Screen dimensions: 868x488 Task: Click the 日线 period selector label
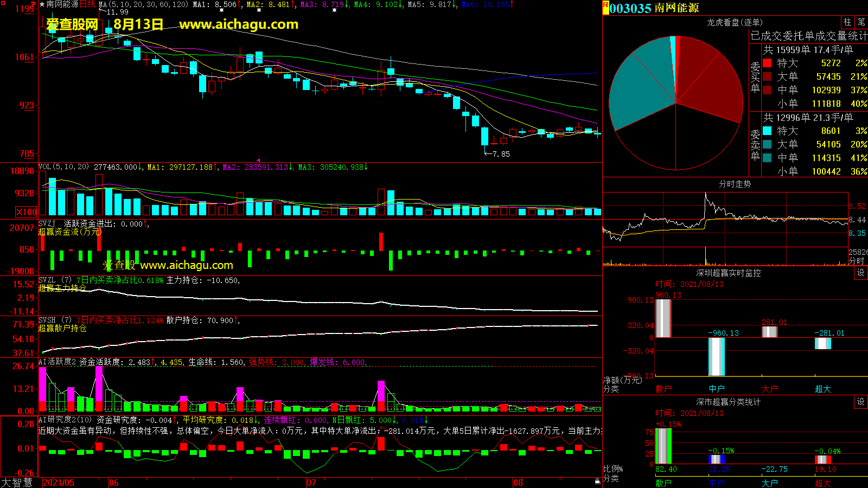[x=87, y=4]
